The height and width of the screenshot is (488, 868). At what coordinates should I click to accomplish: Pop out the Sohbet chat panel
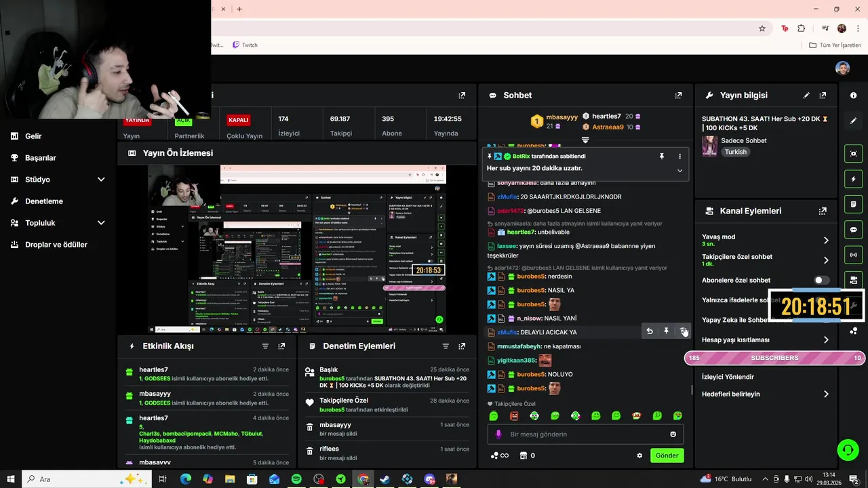tap(678, 96)
